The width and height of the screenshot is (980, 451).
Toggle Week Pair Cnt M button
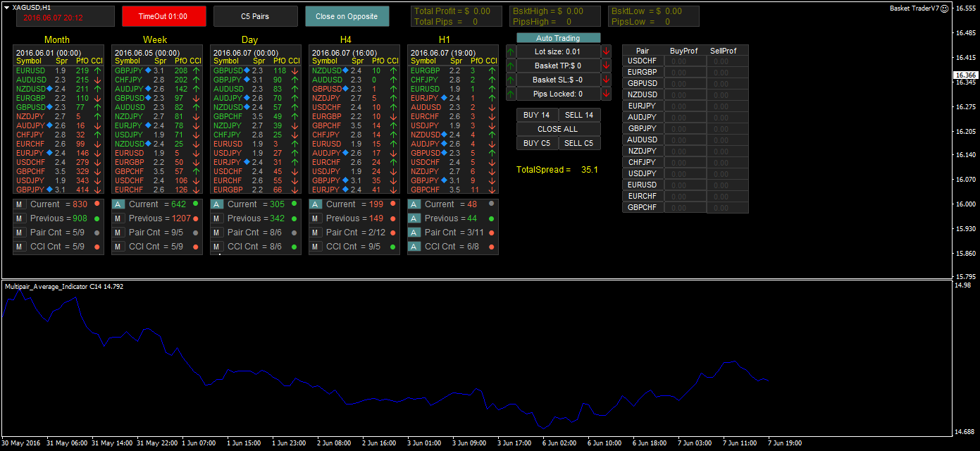(x=118, y=233)
